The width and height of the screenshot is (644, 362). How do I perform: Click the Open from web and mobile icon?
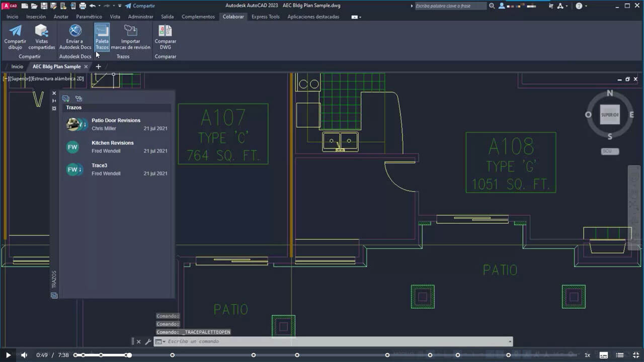[x=63, y=6]
